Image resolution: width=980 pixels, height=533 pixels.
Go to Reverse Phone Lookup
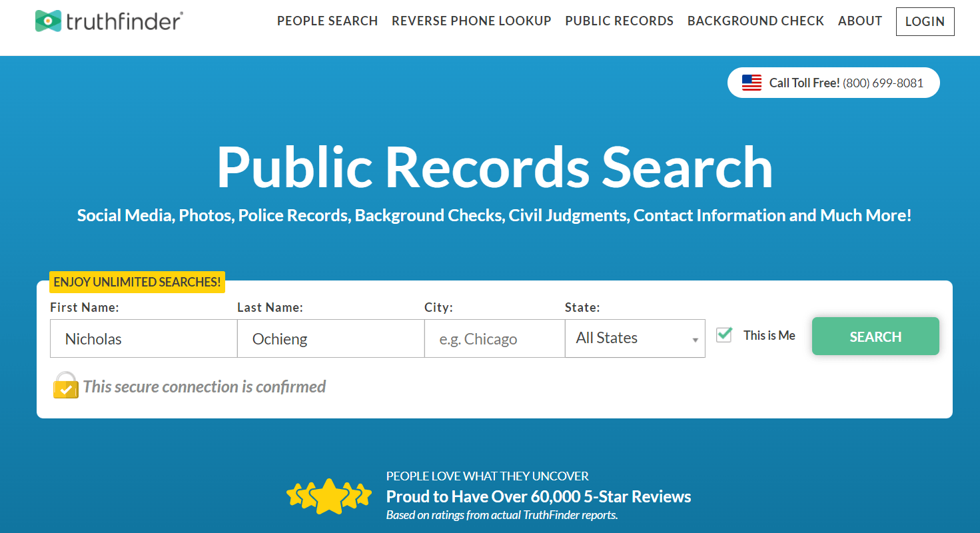click(x=472, y=21)
